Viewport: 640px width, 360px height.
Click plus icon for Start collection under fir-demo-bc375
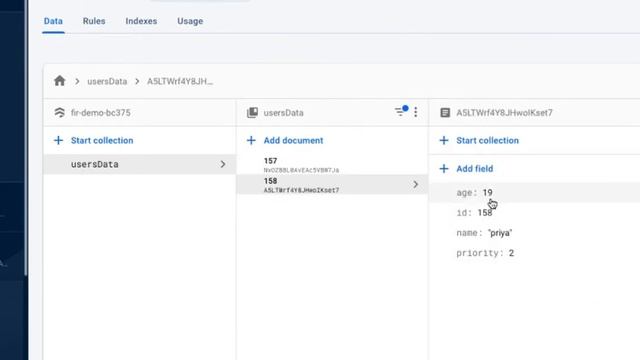pos(58,140)
